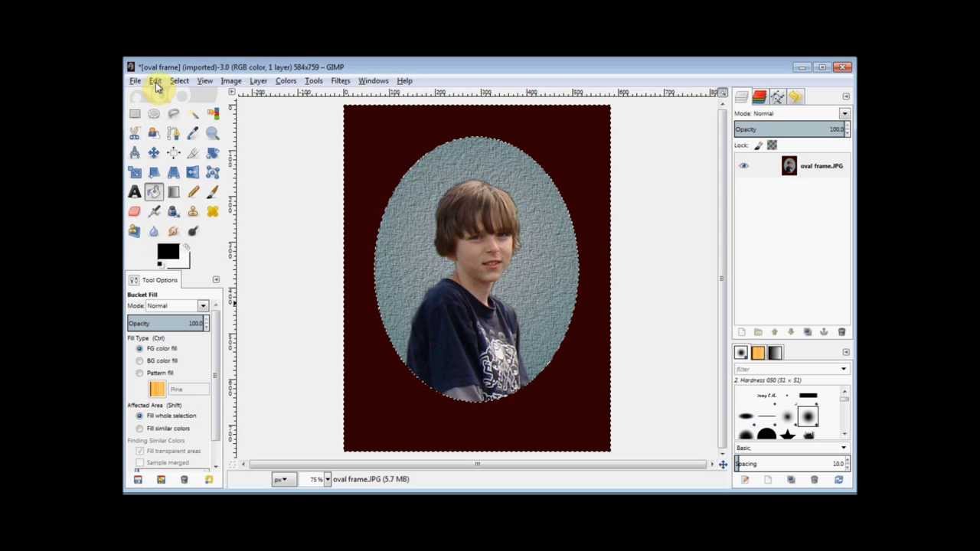
Task: Open the Colors menu
Action: [x=286, y=81]
